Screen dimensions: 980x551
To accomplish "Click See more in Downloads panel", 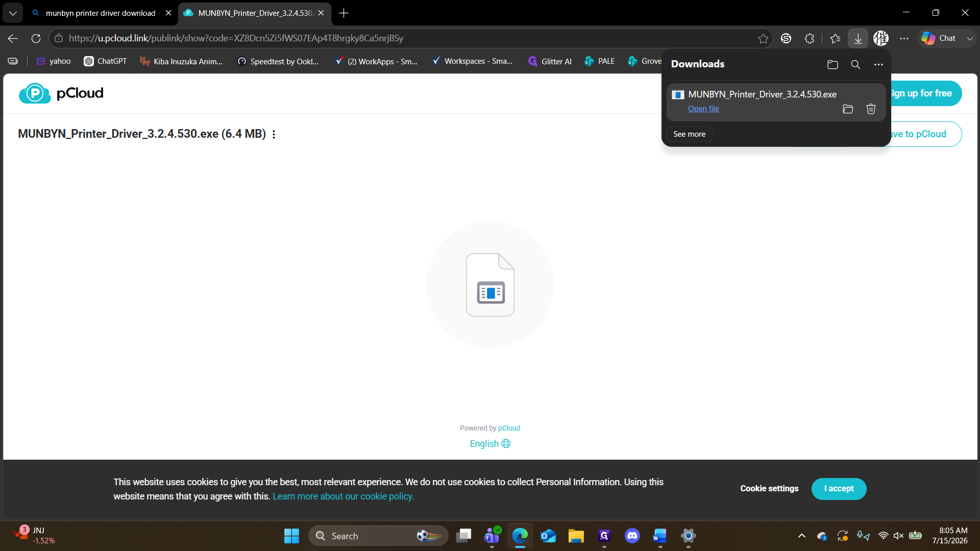I will 689,134.
